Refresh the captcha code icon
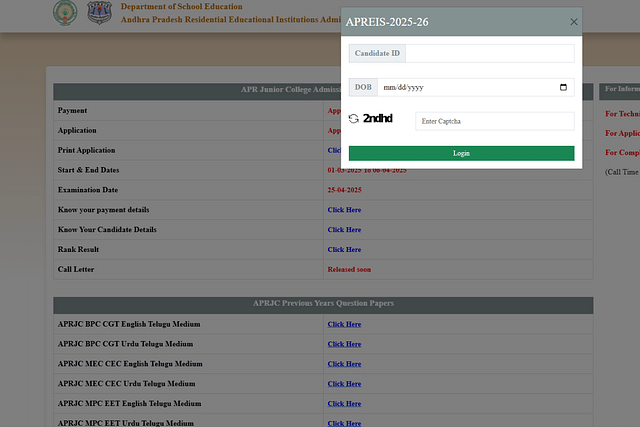 point(353,118)
